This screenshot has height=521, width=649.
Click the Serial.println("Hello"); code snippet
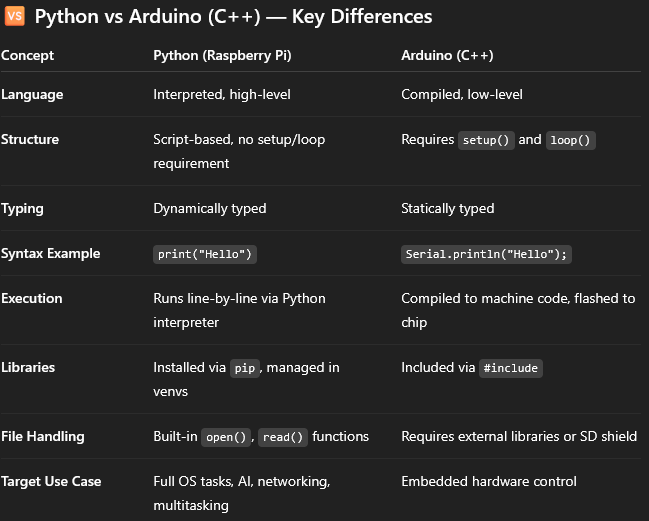(x=486, y=254)
